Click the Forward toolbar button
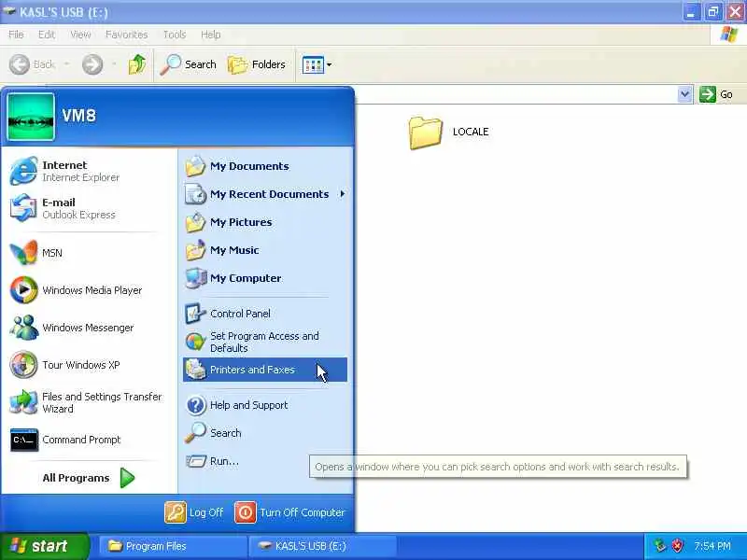 92,64
